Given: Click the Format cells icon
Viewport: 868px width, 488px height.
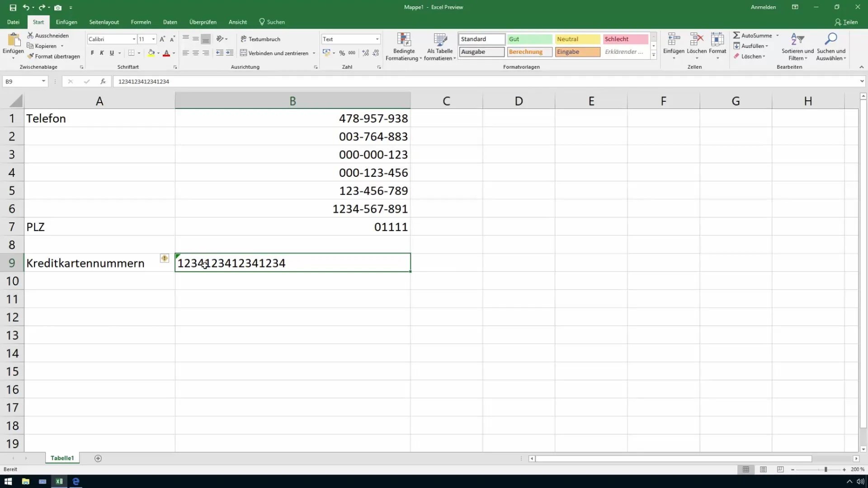Looking at the screenshot, I should (717, 40).
